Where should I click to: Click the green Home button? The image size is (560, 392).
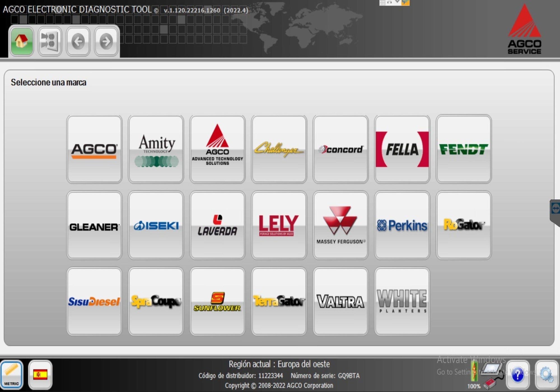tap(22, 41)
